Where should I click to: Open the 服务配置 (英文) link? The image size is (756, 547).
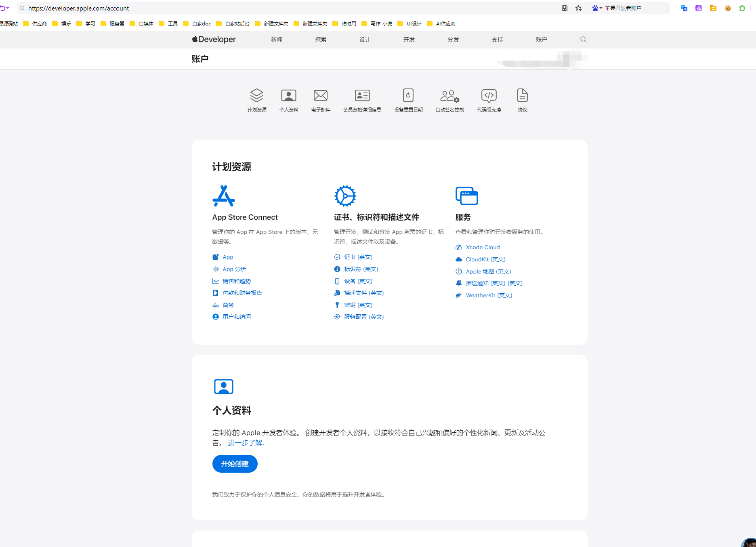coord(364,317)
